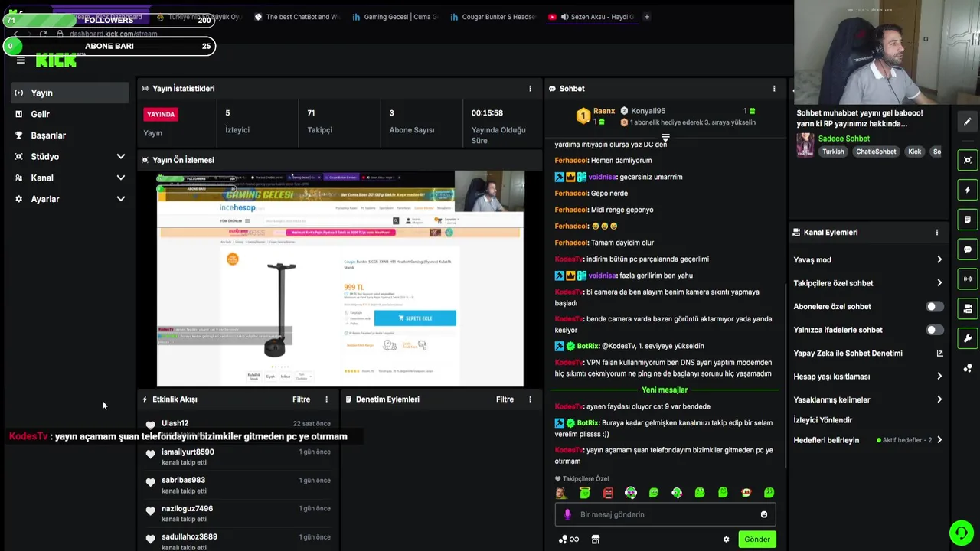Click İzleyici Yönlendir
This screenshot has width=980, height=551.
pyautogui.click(x=823, y=420)
